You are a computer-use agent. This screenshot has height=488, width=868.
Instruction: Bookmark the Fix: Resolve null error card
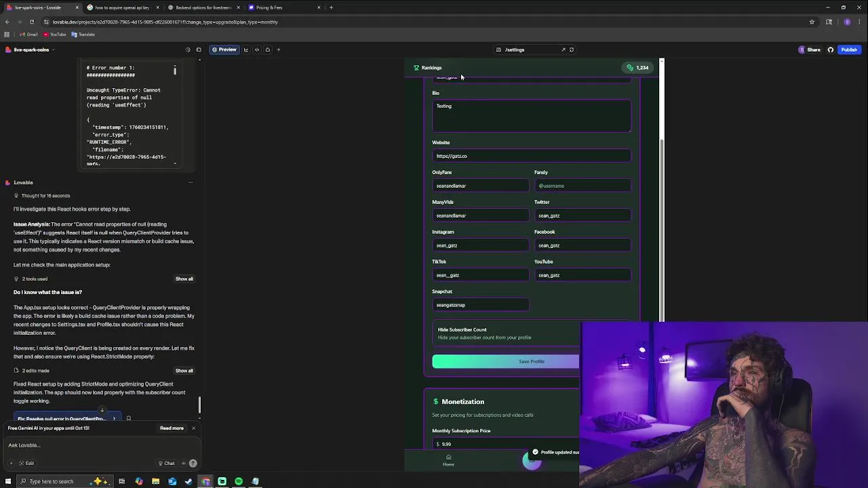(x=128, y=419)
